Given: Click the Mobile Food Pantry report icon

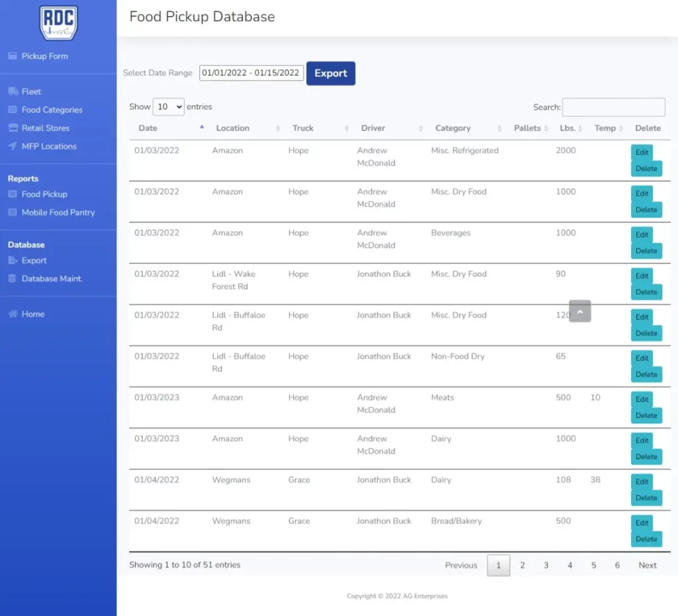Looking at the screenshot, I should (x=13, y=212).
